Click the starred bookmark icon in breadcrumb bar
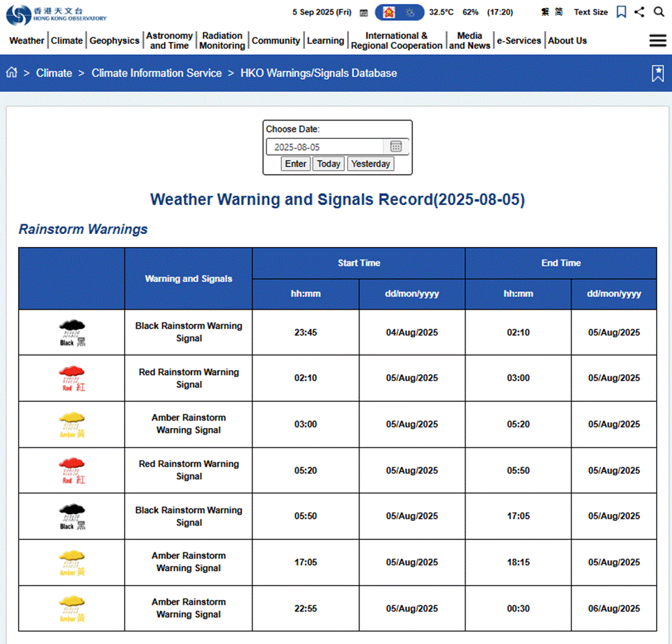 click(658, 74)
